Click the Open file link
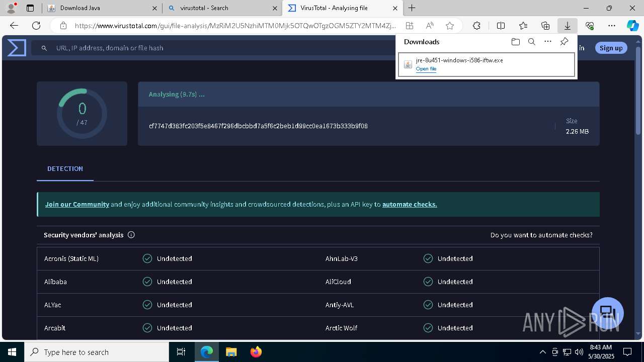Screen dimensions: 644x362 (426, 69)
